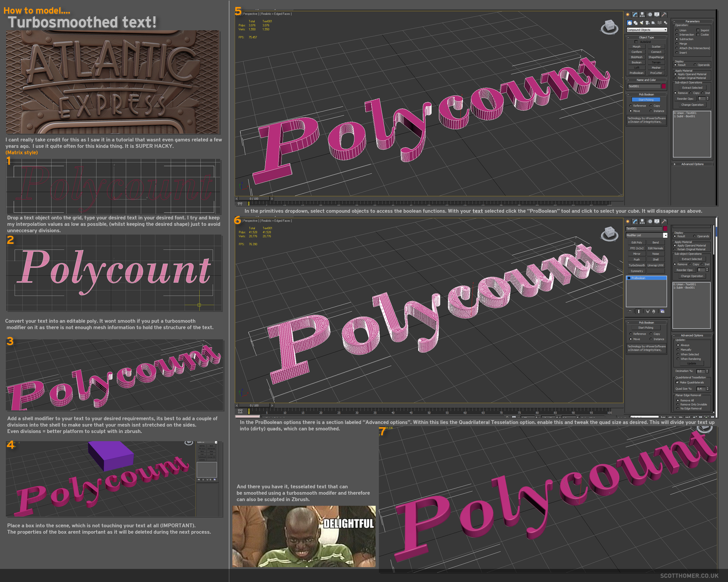The width and height of the screenshot is (728, 582).
Task: Enable the Make Quadrilaterals checkbox
Action: [x=677, y=382]
